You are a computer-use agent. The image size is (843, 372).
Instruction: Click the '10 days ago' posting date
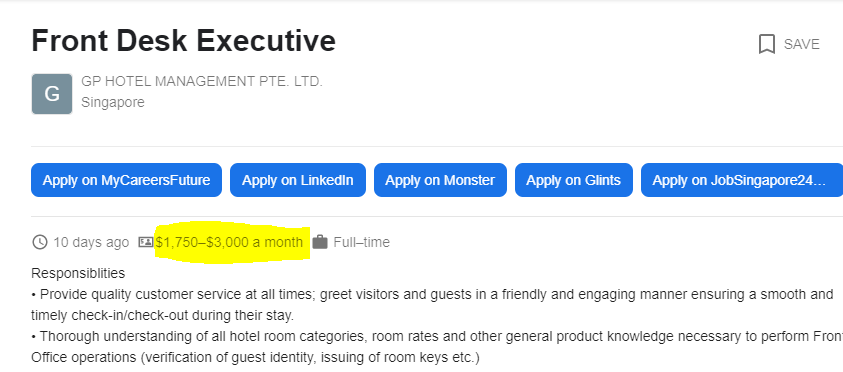[91, 242]
